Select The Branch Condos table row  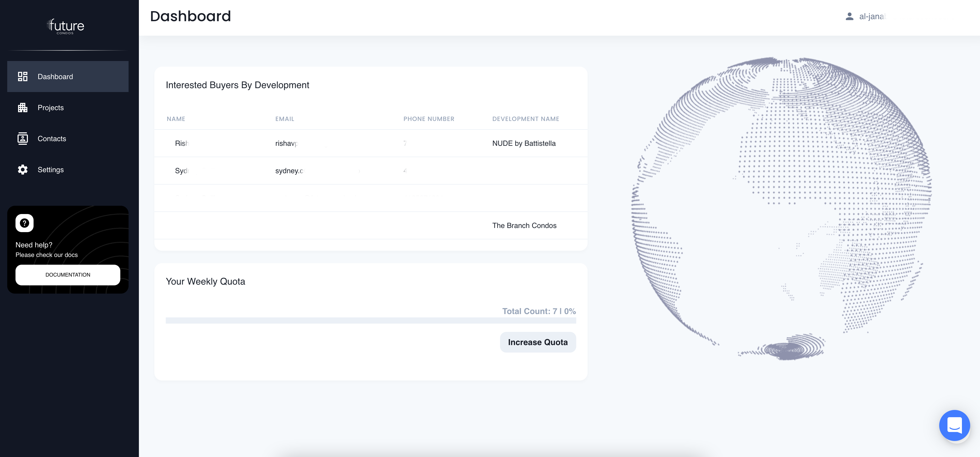524,225
